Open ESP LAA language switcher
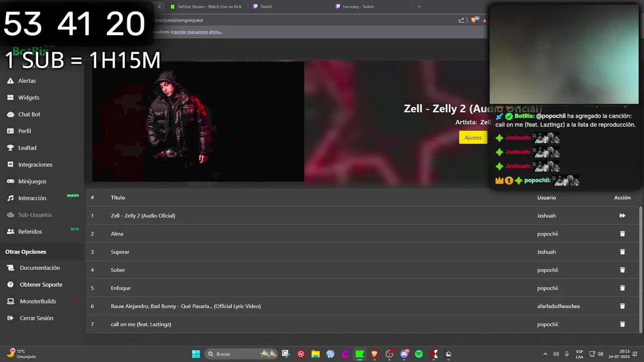Screen dimensions: 644x362 click(x=580, y=354)
